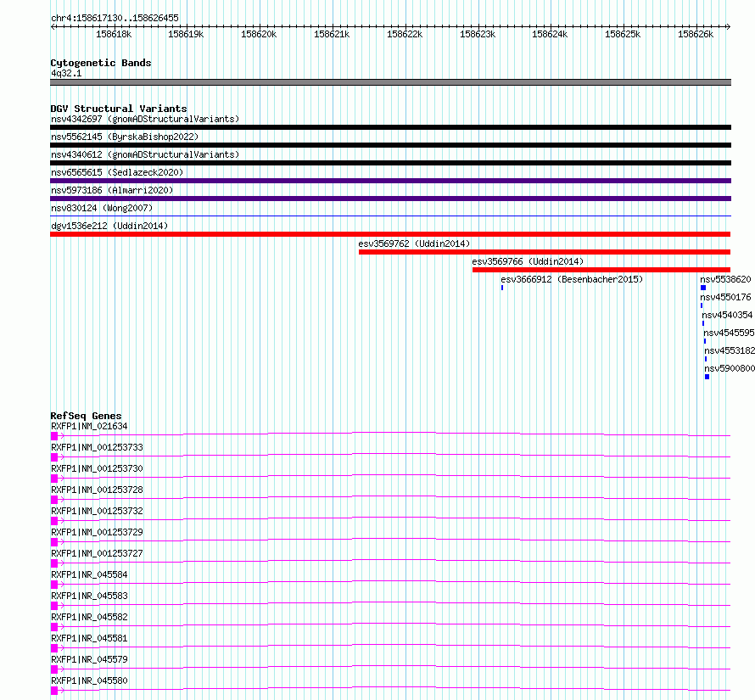
Task: Click the blue square marker under nsv5900800
Action: pyautogui.click(x=707, y=377)
